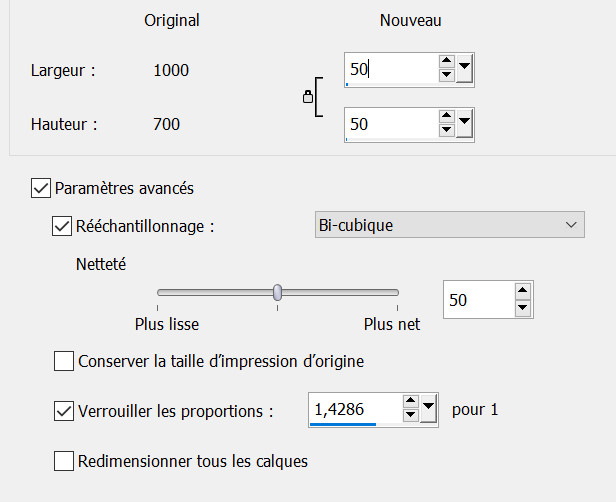Increase the proportions ratio spinner up arrow

[410, 402]
